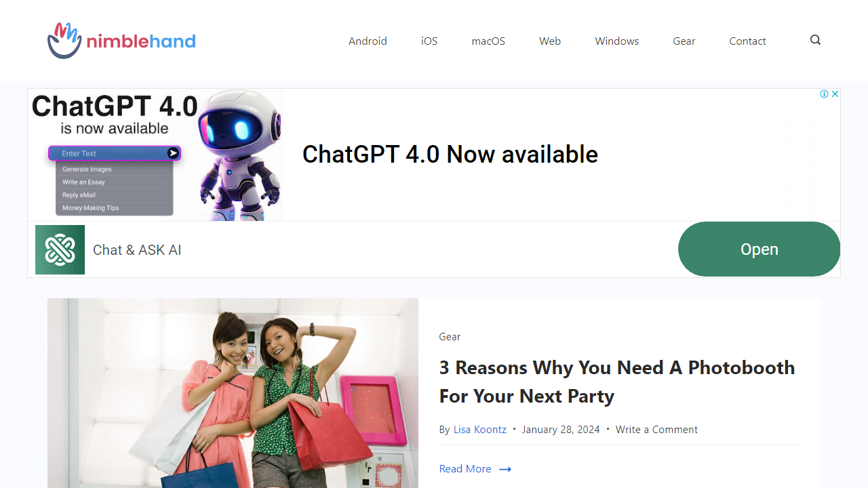
Task: Click the Write a Comment link
Action: [x=656, y=430]
